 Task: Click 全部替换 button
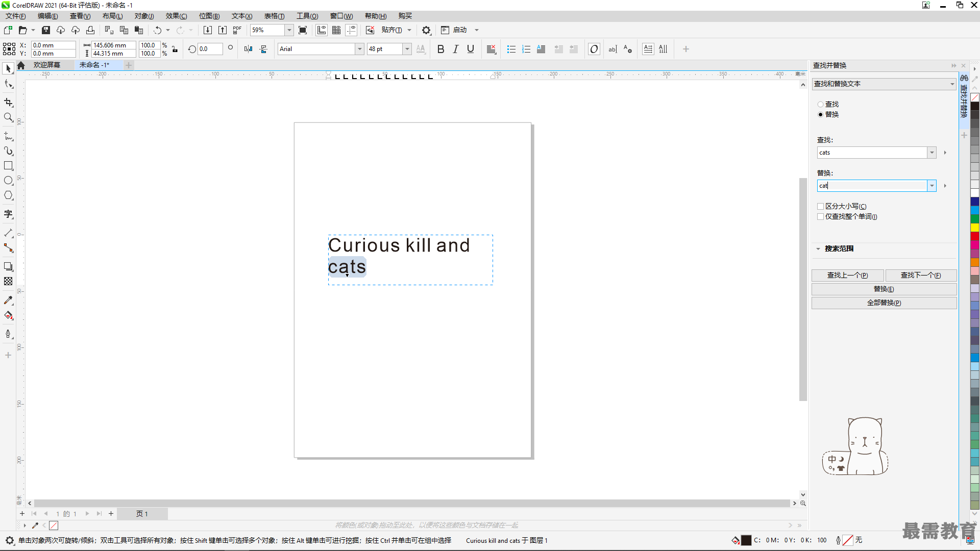884,303
